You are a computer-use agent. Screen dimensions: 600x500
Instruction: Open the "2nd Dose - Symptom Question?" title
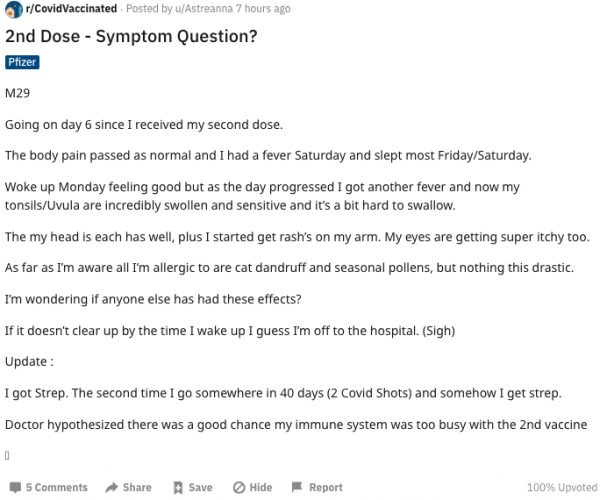pyautogui.click(x=130, y=37)
